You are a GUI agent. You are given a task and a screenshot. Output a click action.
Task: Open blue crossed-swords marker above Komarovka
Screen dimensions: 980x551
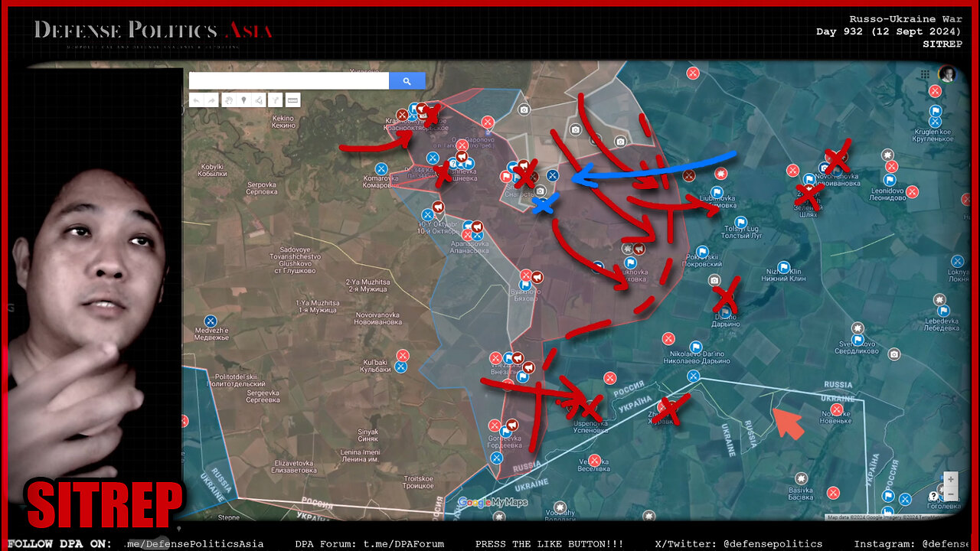[381, 168]
